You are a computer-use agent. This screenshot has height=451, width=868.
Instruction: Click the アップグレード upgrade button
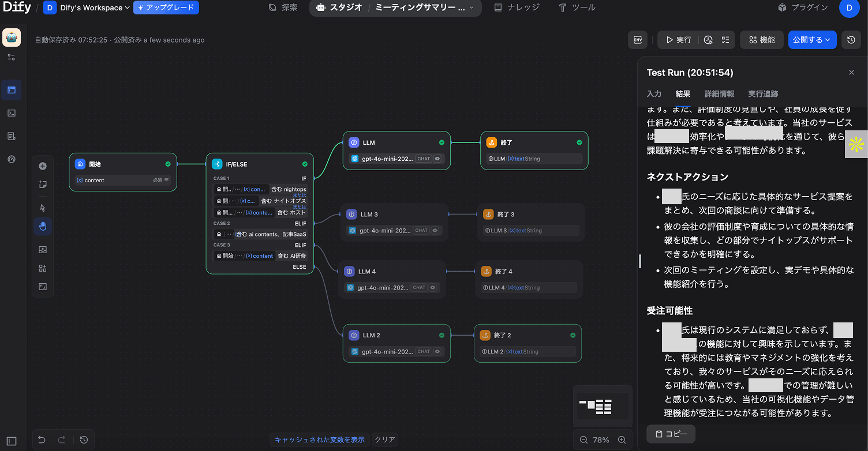coord(166,7)
